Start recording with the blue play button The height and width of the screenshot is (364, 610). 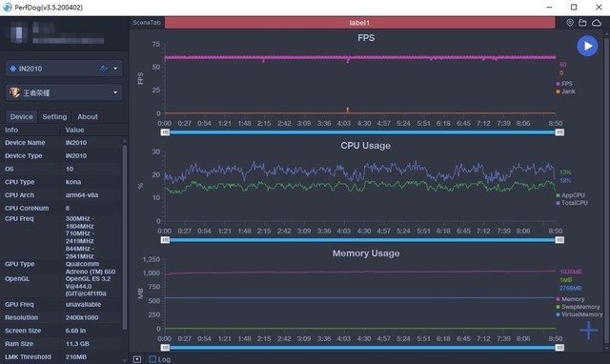(587, 46)
